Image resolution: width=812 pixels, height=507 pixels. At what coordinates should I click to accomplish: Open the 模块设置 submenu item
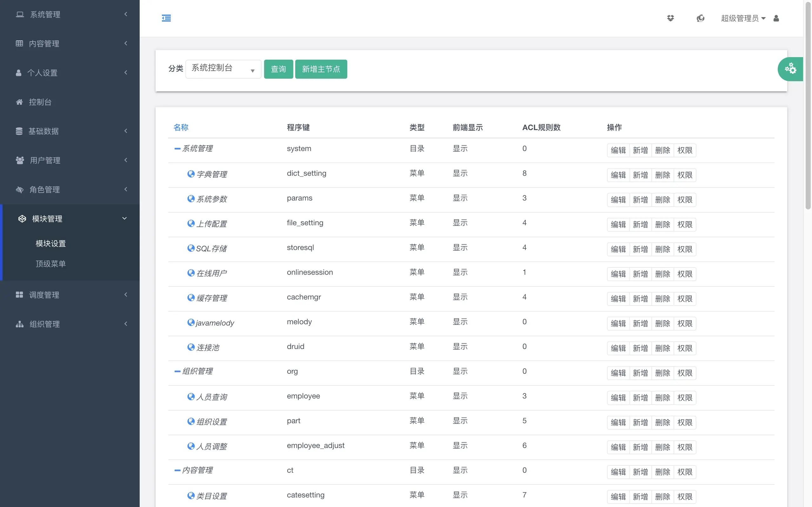(x=51, y=243)
